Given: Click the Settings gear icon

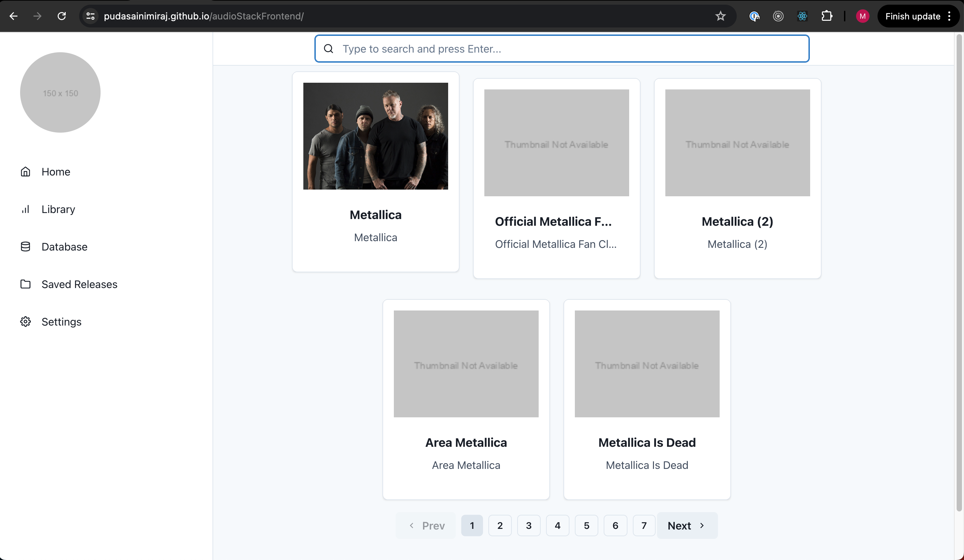Looking at the screenshot, I should [x=25, y=322].
